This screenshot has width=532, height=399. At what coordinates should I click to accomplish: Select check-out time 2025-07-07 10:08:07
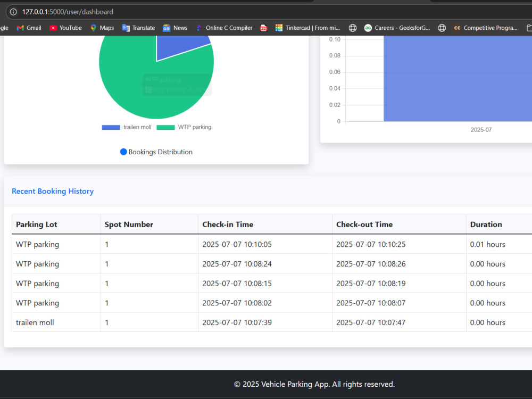[x=371, y=303]
